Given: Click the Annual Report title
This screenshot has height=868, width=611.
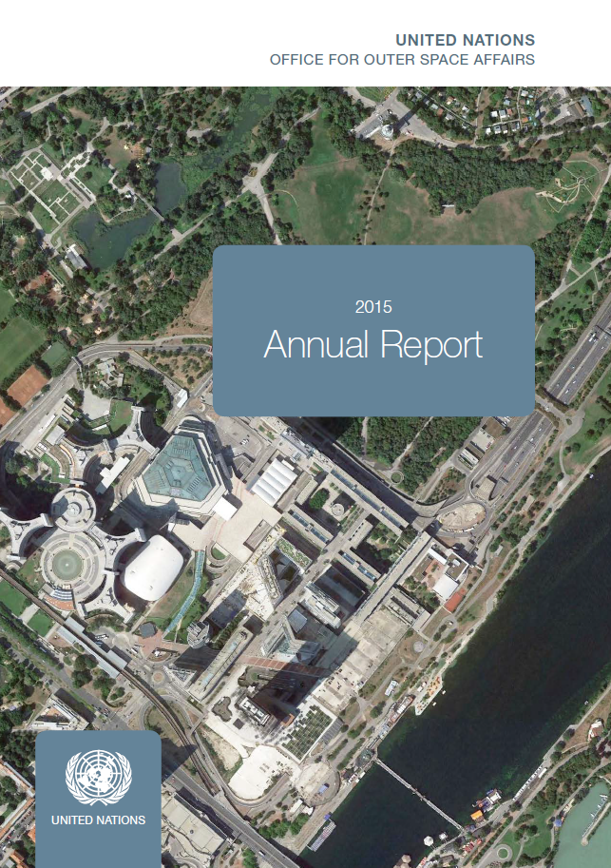Looking at the screenshot, I should coord(373,344).
